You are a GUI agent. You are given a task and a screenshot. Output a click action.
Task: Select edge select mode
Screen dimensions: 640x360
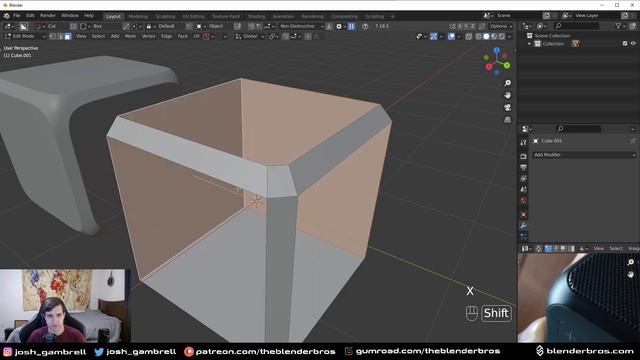60,36
